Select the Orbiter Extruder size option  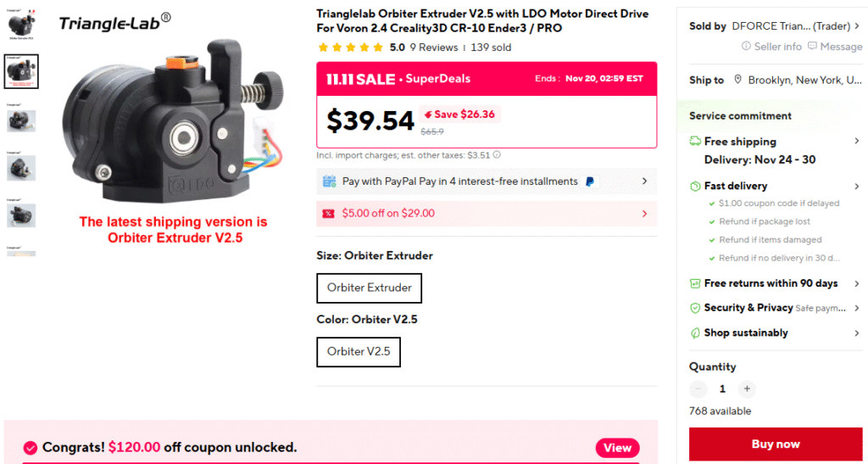coord(369,288)
